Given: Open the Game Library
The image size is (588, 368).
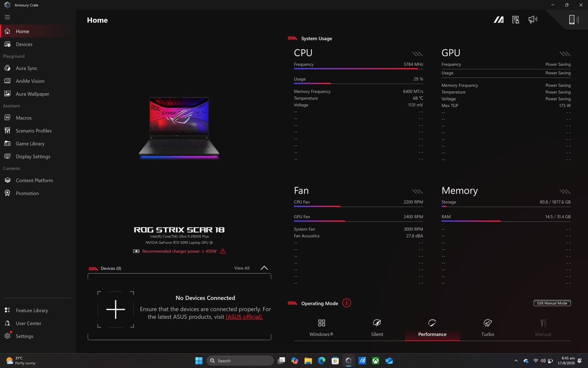Looking at the screenshot, I should pyautogui.click(x=37, y=144).
